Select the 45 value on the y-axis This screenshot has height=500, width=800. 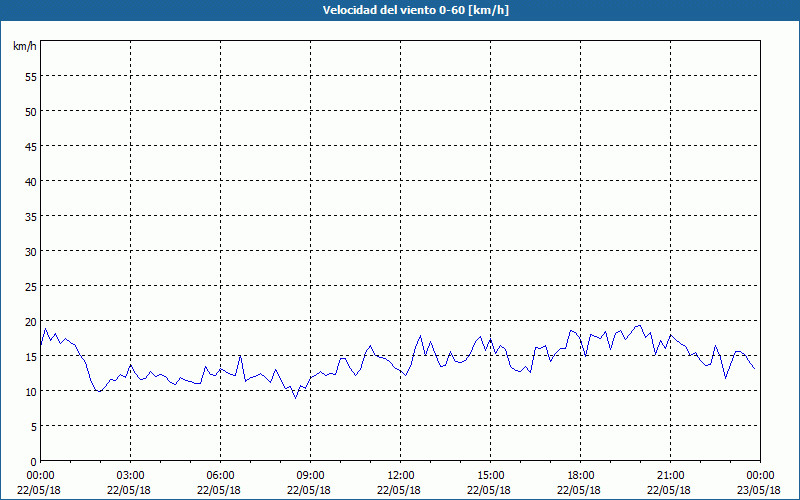click(x=31, y=147)
